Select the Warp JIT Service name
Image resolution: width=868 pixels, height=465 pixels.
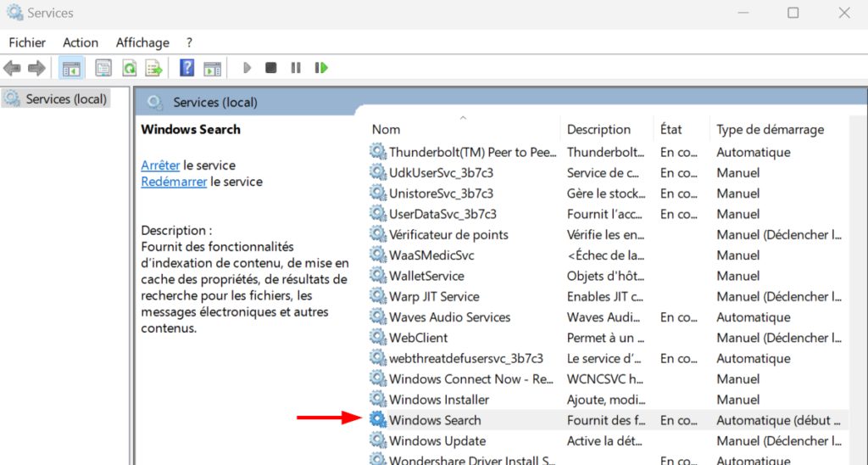click(x=434, y=296)
